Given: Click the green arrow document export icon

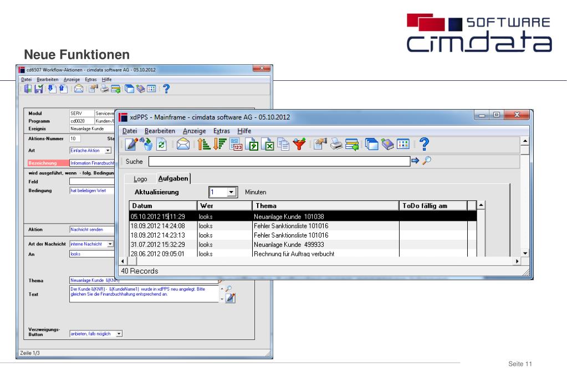Looking at the screenshot, I should coord(252,144).
